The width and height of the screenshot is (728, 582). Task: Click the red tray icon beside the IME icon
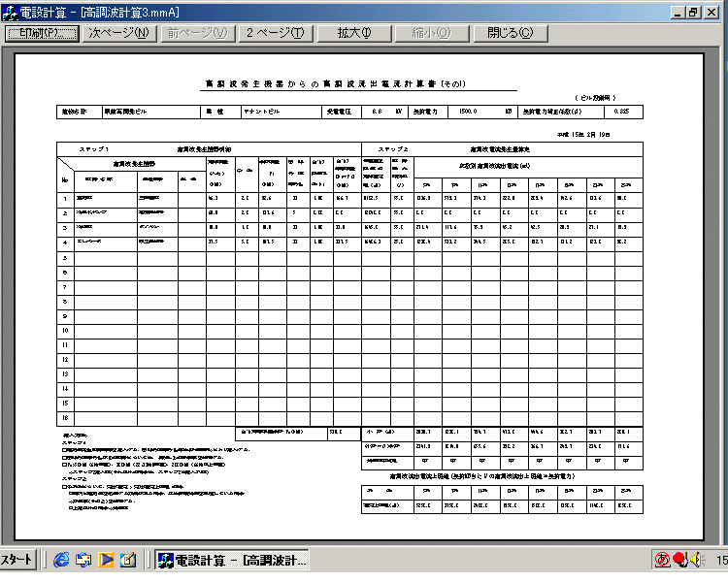tap(679, 560)
